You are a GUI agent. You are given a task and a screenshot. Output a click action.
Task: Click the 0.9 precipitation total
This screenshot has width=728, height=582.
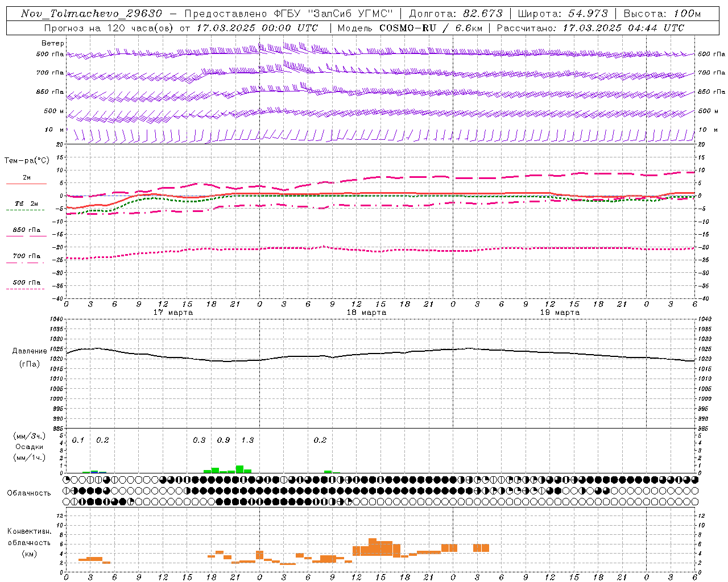[x=224, y=440]
